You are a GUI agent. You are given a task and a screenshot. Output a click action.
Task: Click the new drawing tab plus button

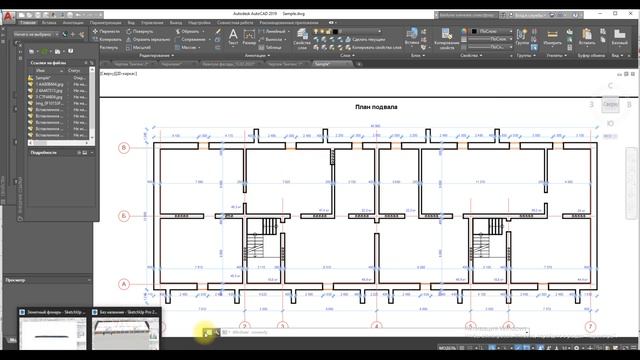(359, 64)
